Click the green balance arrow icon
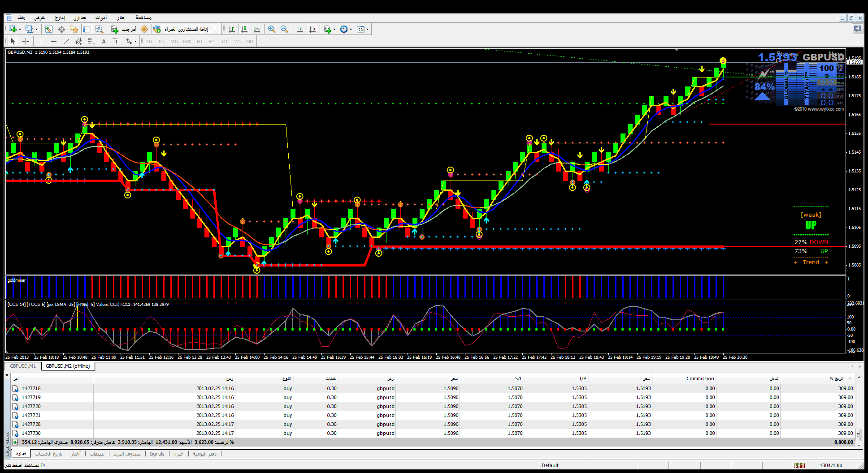The height and width of the screenshot is (473, 868). (15, 442)
